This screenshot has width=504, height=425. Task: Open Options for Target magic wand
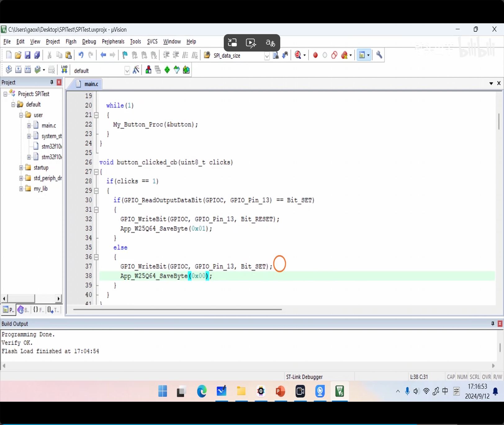pyautogui.click(x=136, y=70)
